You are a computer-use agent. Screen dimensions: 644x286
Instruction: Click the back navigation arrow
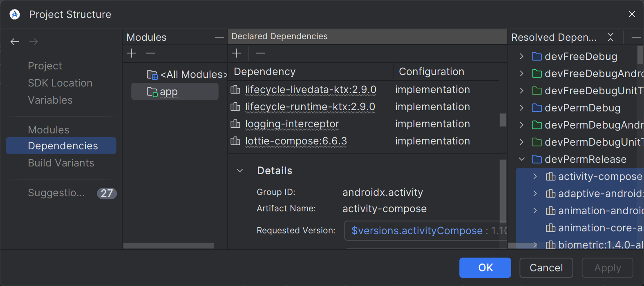pyautogui.click(x=15, y=42)
